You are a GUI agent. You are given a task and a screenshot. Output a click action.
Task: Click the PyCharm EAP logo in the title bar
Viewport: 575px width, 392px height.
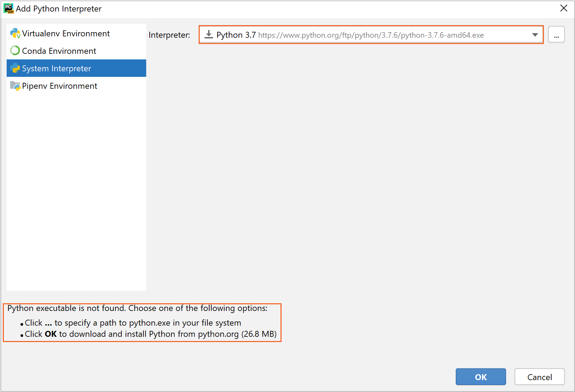(x=8, y=8)
